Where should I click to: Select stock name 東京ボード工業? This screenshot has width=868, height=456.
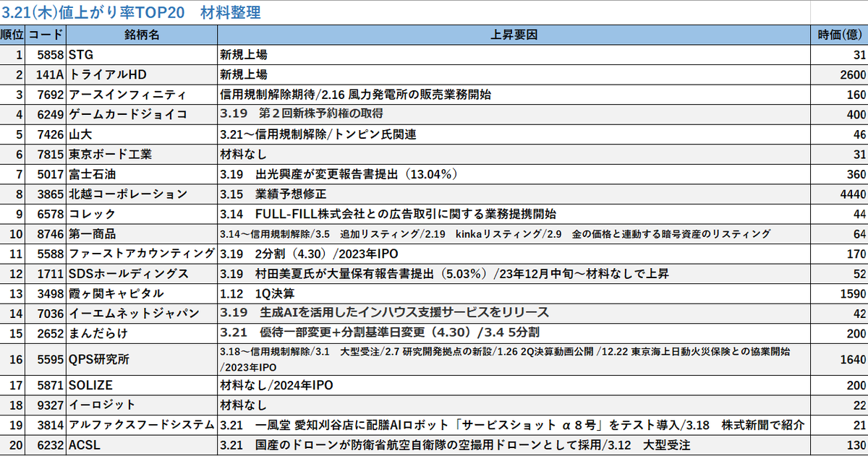pos(142,153)
